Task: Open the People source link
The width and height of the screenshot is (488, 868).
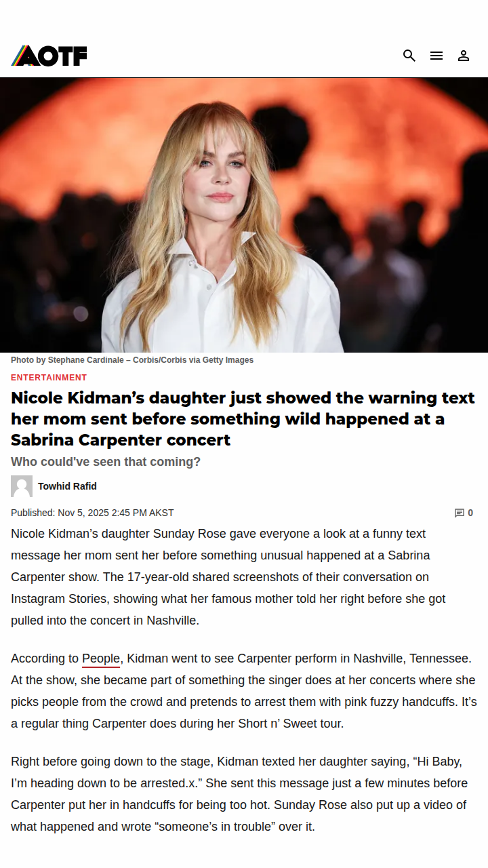Action: click(101, 658)
